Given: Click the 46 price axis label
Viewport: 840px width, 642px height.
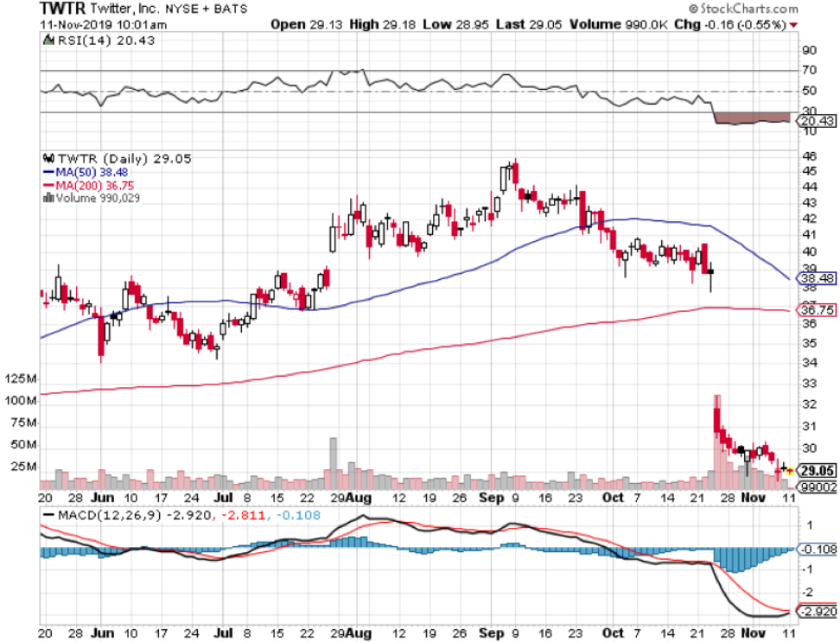Looking at the screenshot, I should [809, 156].
